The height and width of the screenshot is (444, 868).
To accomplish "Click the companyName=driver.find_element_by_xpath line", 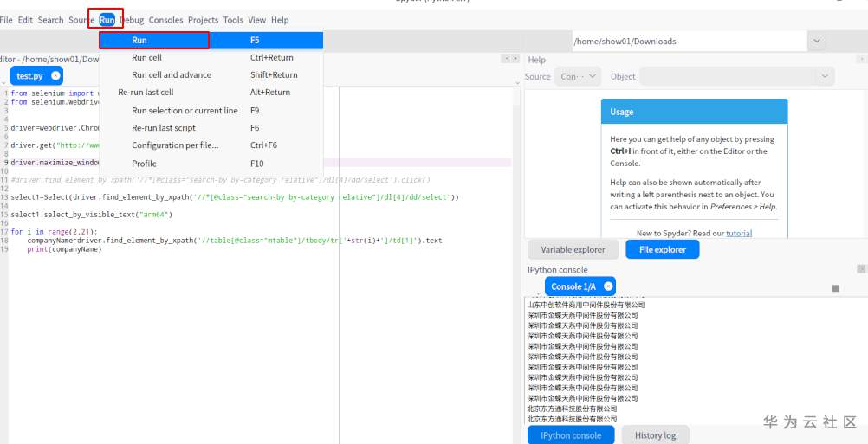I will click(x=235, y=241).
